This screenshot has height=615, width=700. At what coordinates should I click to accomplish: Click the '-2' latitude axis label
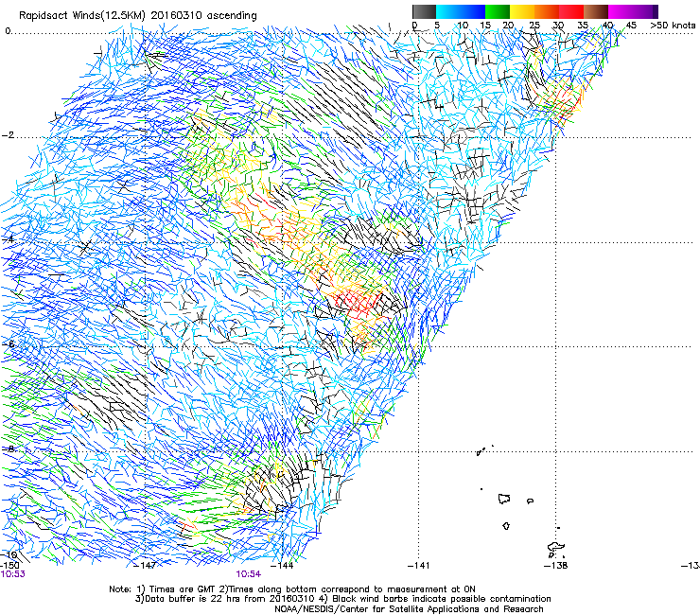8,135
